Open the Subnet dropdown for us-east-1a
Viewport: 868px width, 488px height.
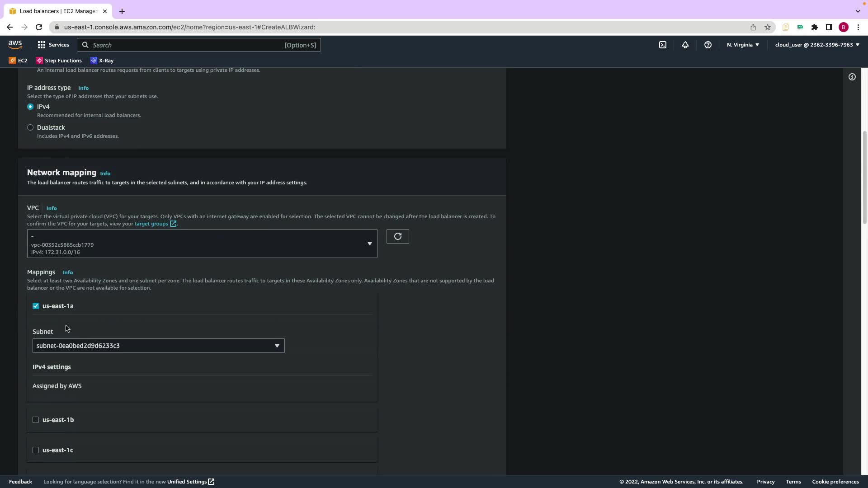[158, 346]
